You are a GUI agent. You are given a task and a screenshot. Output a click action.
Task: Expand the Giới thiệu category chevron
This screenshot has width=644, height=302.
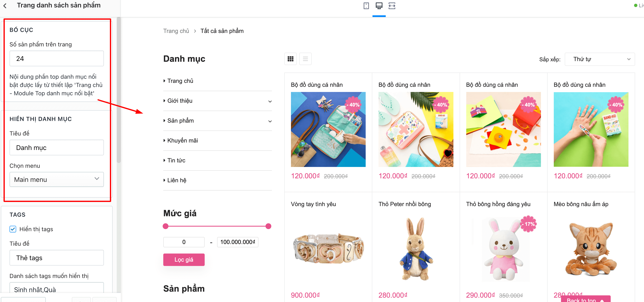coord(270,101)
